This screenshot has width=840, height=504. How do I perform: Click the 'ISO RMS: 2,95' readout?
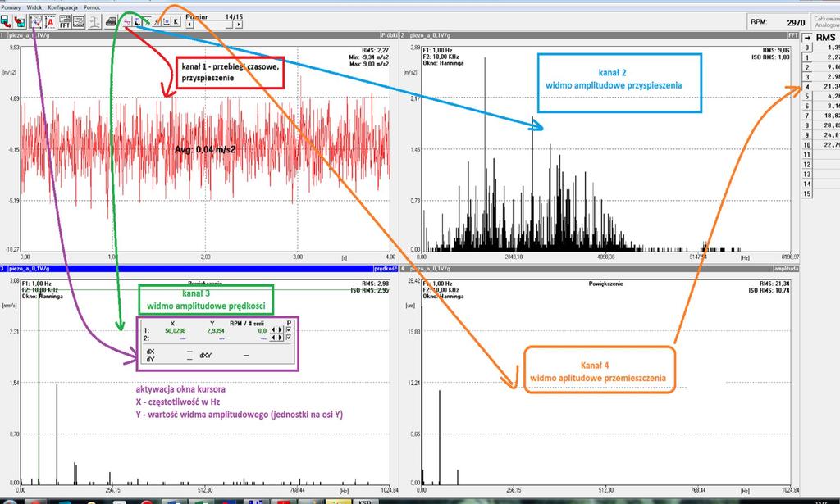370,291
